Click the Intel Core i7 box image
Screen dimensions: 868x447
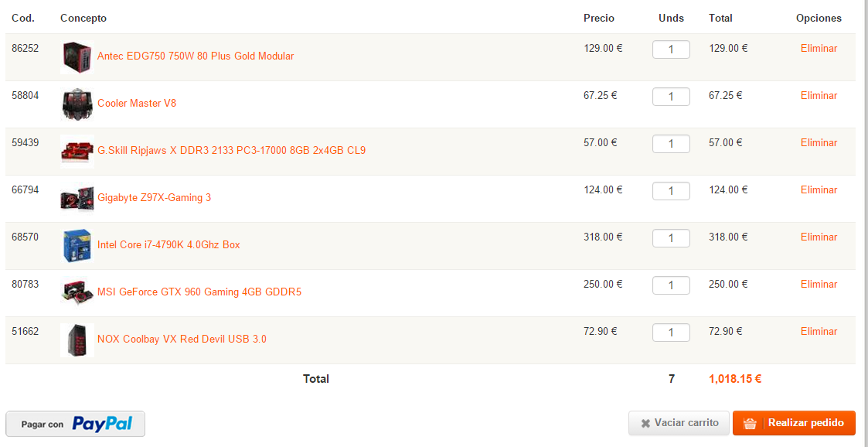77,246
